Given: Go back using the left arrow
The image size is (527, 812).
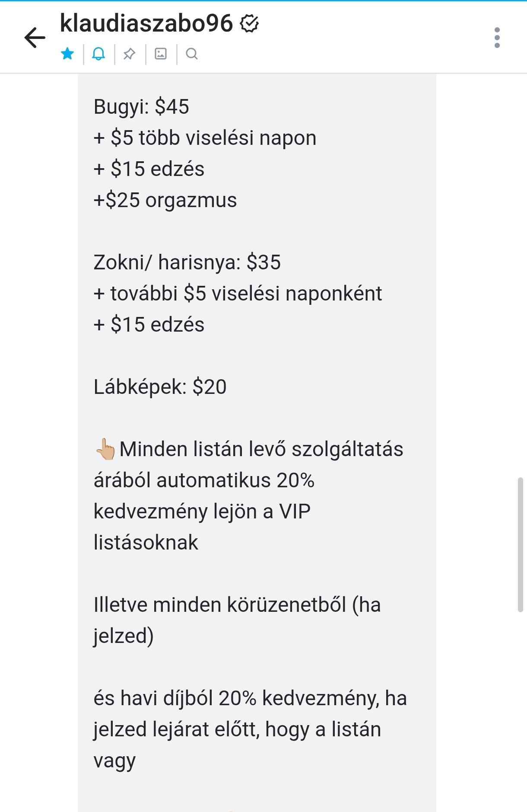Looking at the screenshot, I should tap(35, 37).
